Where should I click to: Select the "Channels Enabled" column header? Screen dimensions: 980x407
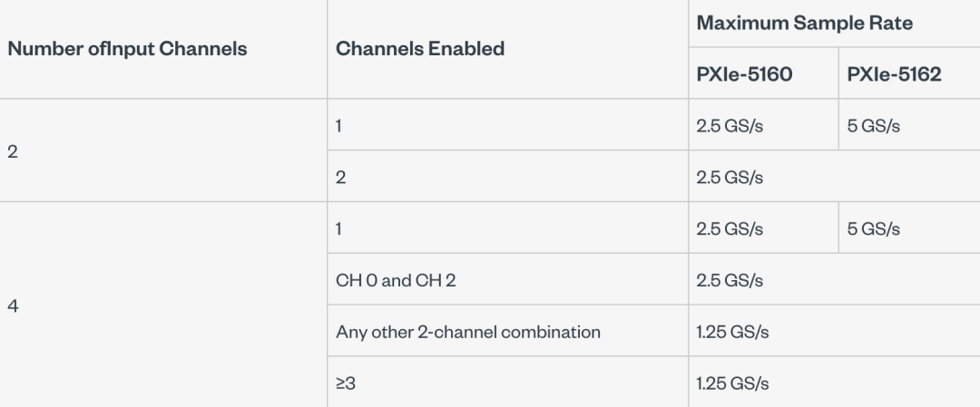(x=420, y=49)
